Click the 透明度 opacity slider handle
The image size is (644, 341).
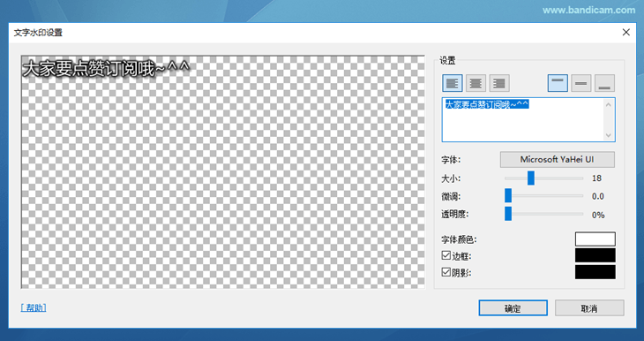click(508, 214)
